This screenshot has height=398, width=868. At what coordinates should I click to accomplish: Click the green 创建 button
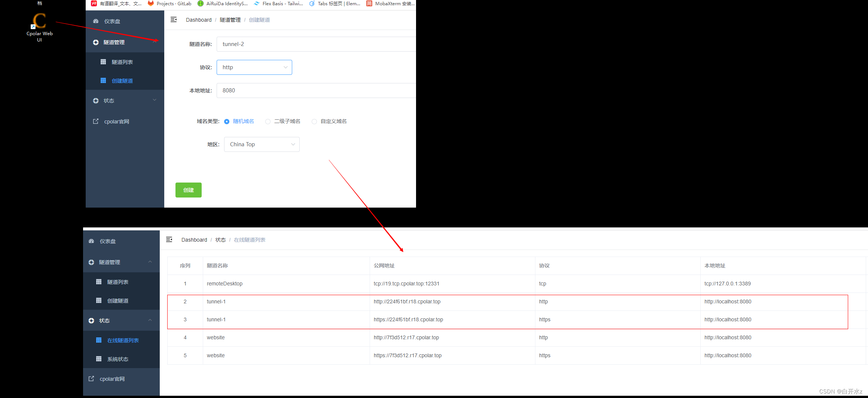pos(189,190)
